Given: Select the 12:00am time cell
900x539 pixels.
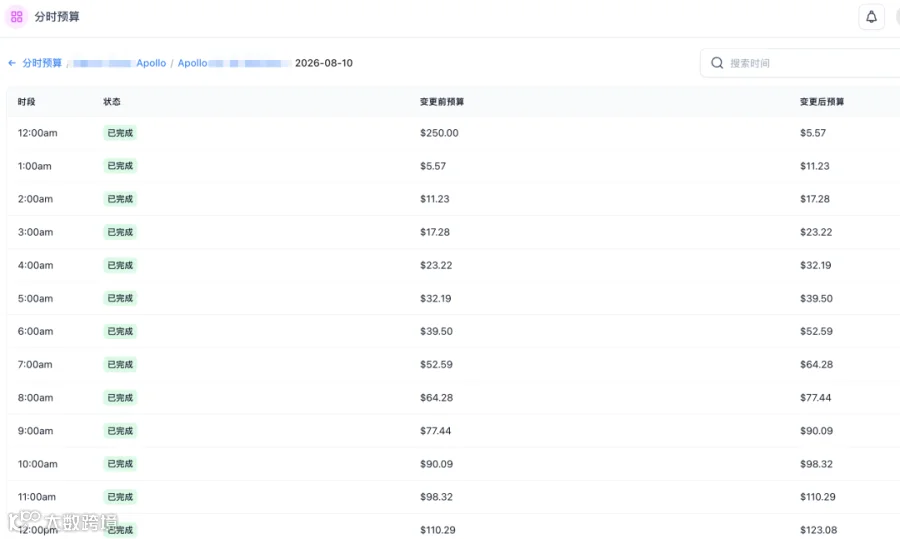Looking at the screenshot, I should [37, 133].
